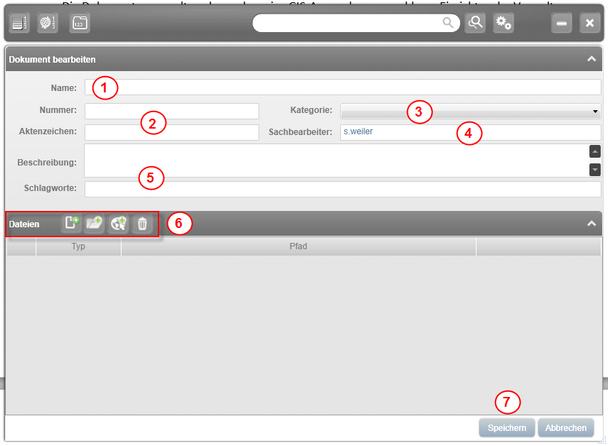This screenshot has height=446, width=608.
Task: Click the add new file icon
Action: (72, 224)
